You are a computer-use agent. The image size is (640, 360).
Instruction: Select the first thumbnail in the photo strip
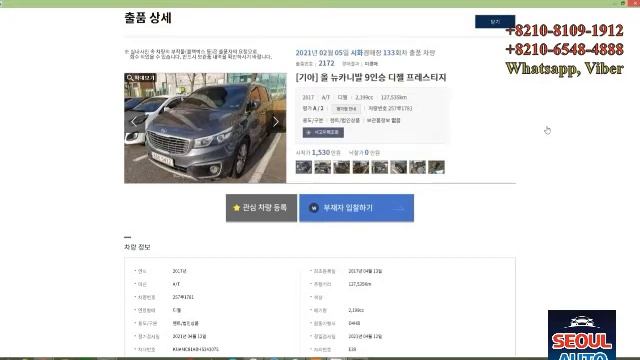304,167
